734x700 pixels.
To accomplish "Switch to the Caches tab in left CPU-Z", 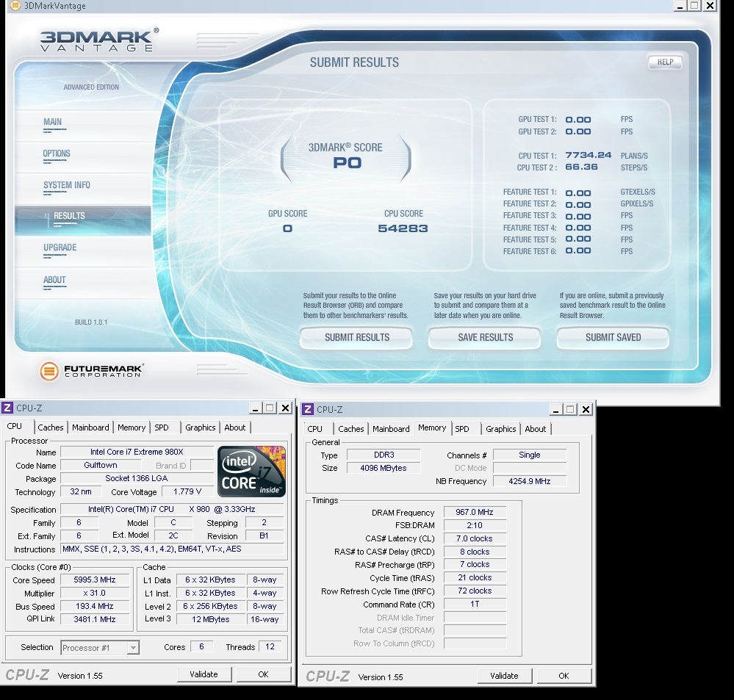I will pyautogui.click(x=51, y=427).
